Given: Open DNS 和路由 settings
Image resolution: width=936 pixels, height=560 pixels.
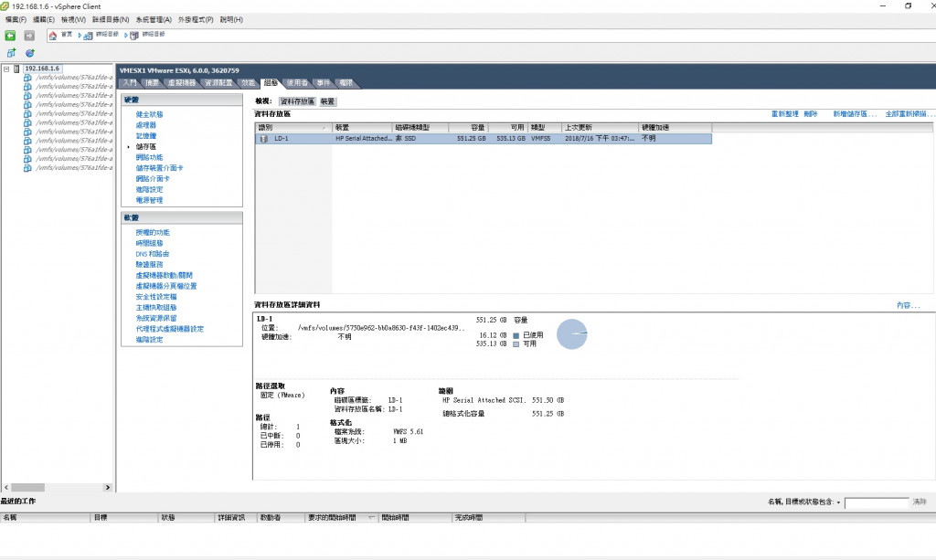Looking at the screenshot, I should coord(153,254).
